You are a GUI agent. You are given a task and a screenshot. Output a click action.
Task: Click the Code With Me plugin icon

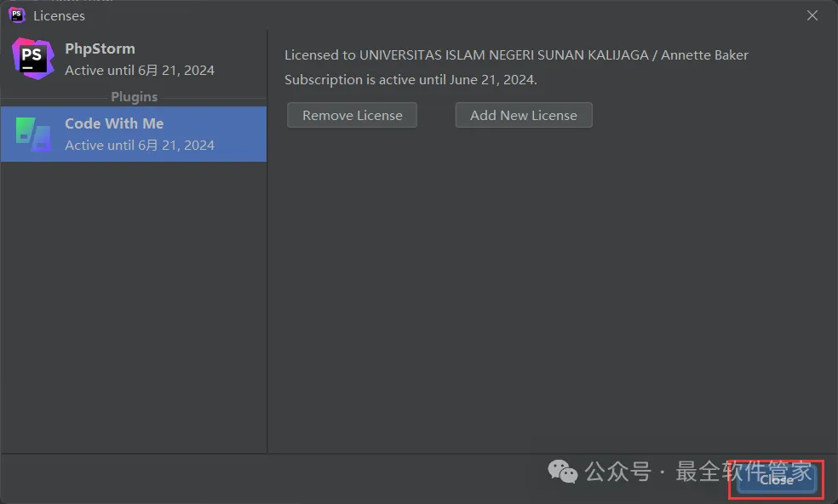pos(32,135)
